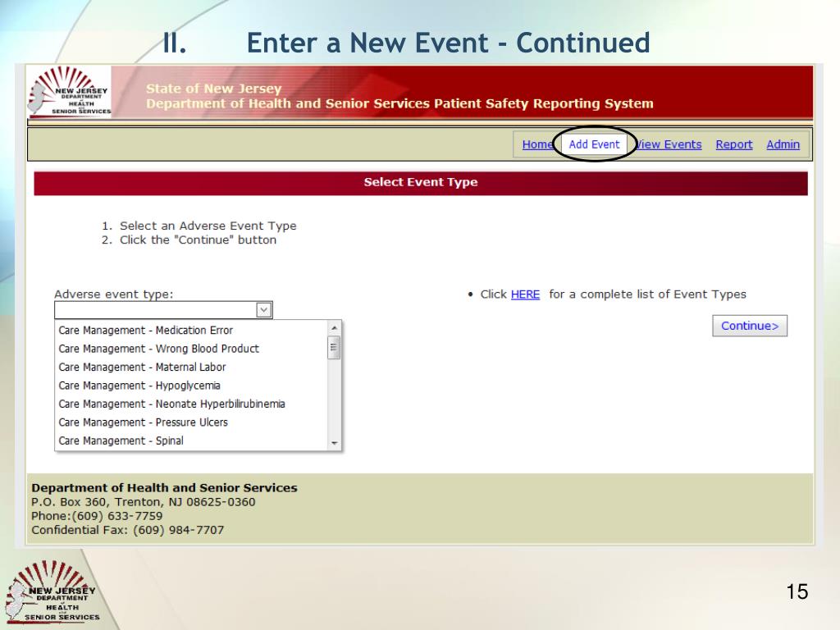Open the Report link
Image resolution: width=840 pixels, height=630 pixels.
734,144
